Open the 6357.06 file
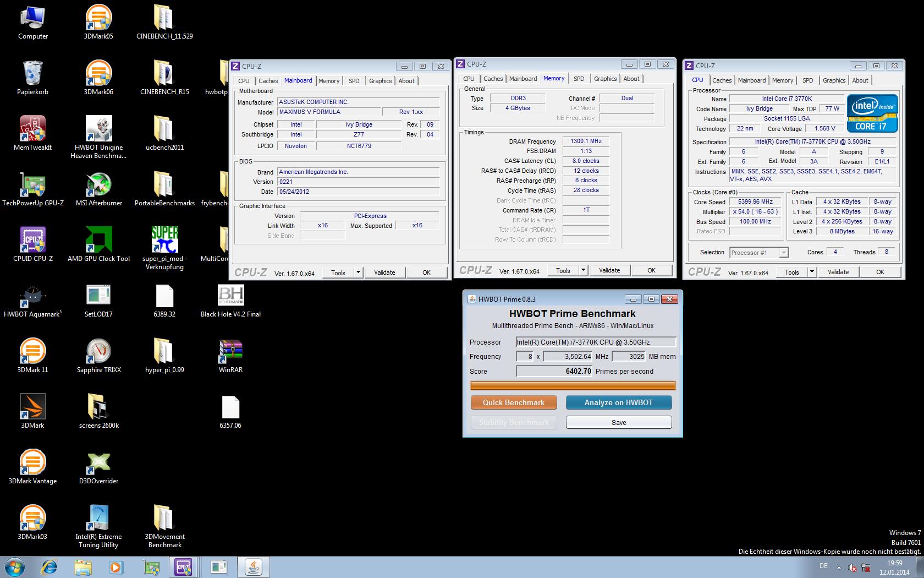Viewport: 924px width, 578px height. coord(231,412)
